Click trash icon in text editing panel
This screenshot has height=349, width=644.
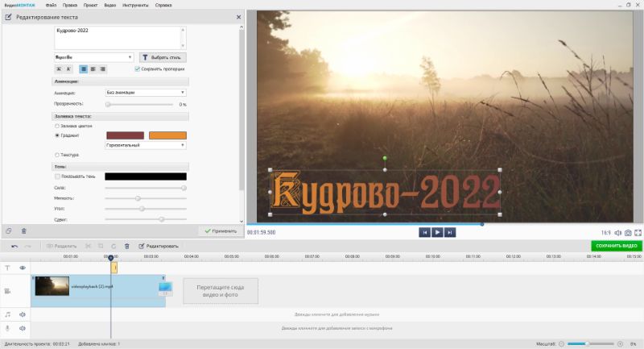click(x=24, y=231)
